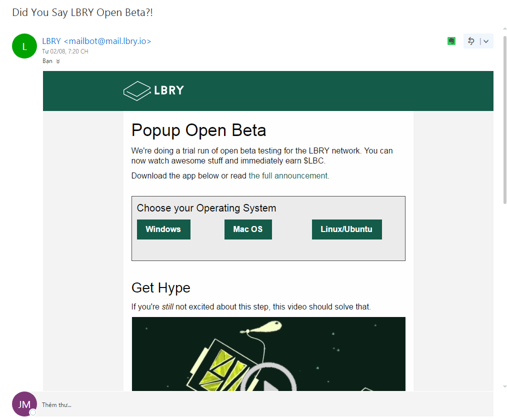Open the full announcement link
507x420 pixels.
(288, 175)
